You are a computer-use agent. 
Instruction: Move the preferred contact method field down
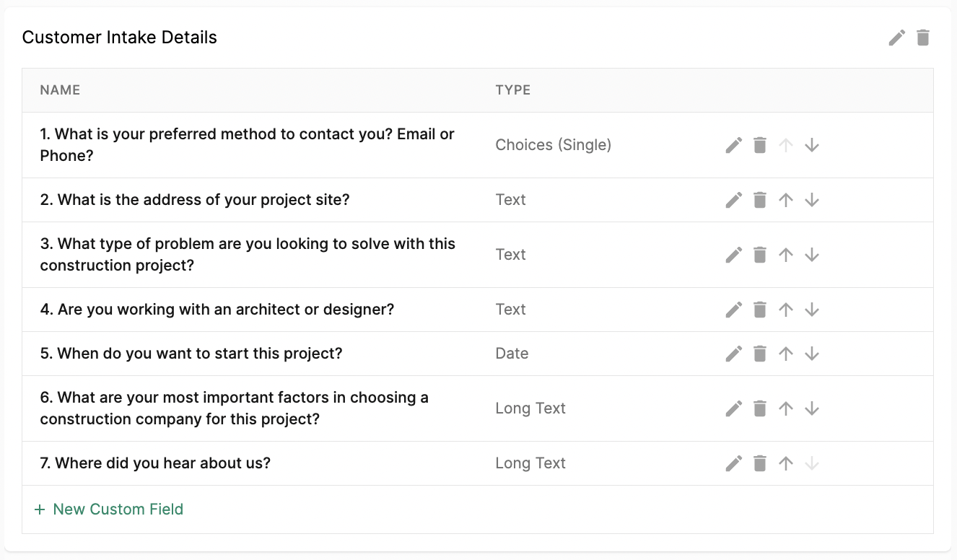(812, 145)
